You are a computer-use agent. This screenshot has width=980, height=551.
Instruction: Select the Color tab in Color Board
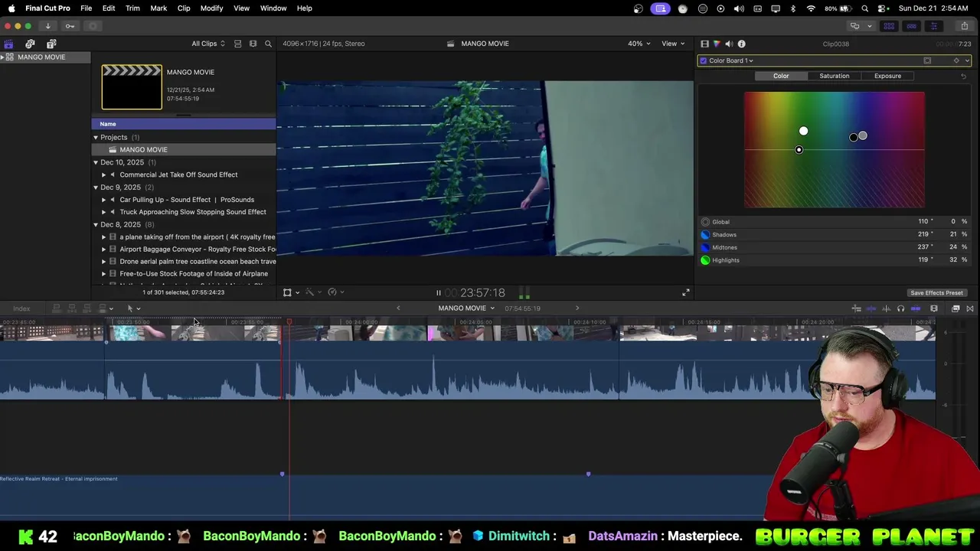[x=781, y=76]
